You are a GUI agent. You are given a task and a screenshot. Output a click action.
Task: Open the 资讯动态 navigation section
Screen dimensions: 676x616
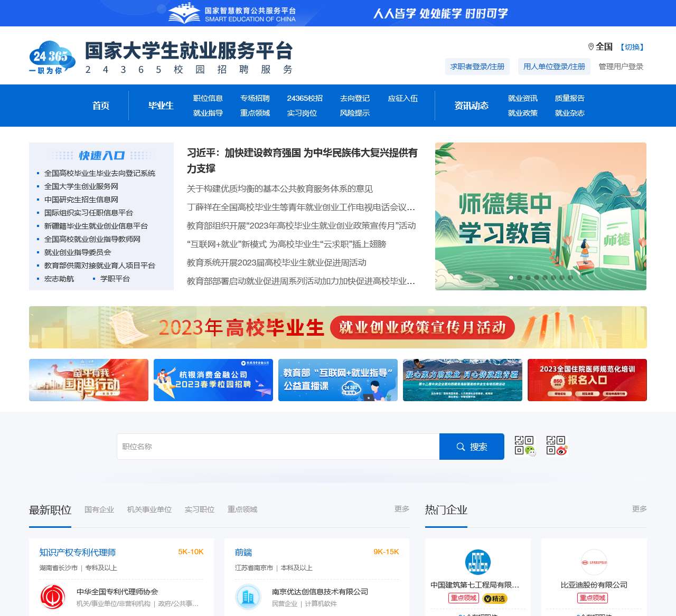point(472,106)
